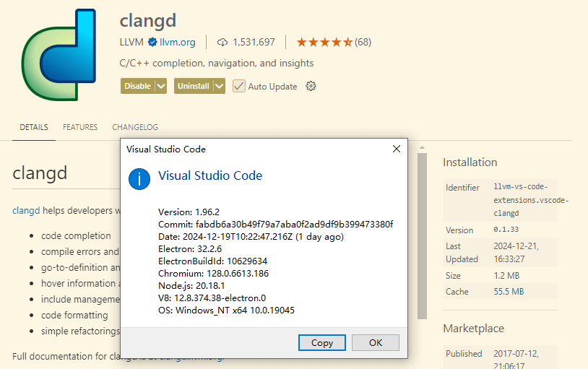Click the details scrollbar thumb
The image size is (588, 369).
pos(423,236)
